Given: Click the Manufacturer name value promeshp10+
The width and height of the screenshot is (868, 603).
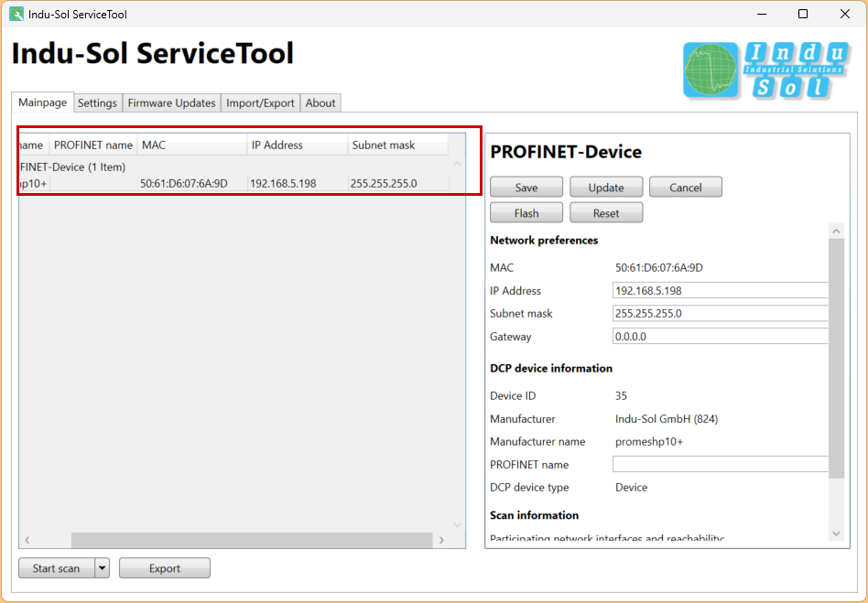Looking at the screenshot, I should point(649,441).
